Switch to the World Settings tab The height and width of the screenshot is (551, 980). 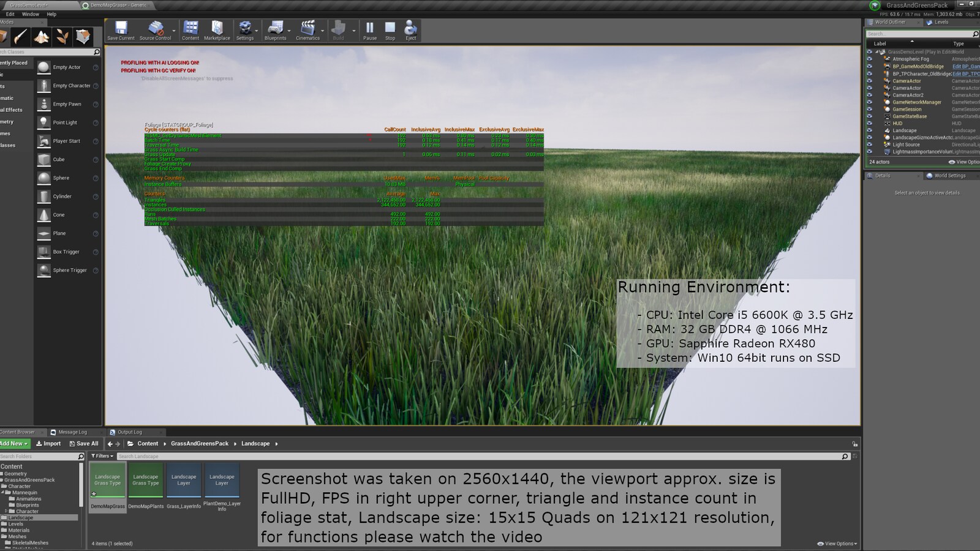click(949, 176)
